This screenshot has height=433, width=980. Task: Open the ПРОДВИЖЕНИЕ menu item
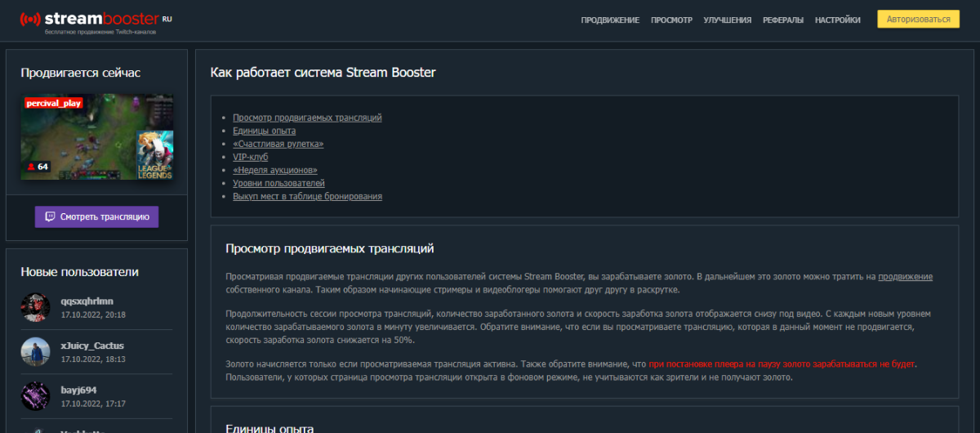click(610, 20)
